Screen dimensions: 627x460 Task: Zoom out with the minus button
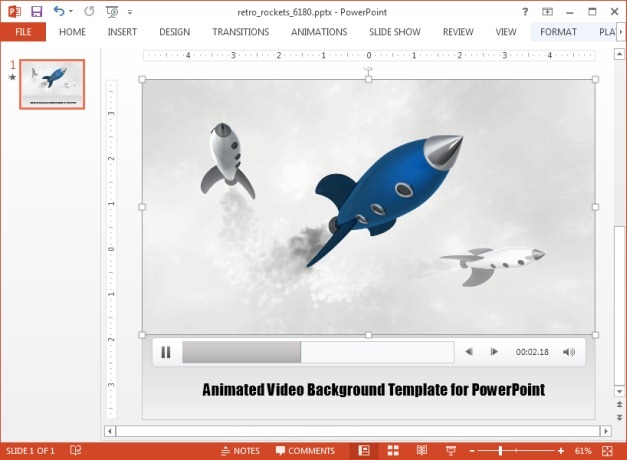point(472,451)
